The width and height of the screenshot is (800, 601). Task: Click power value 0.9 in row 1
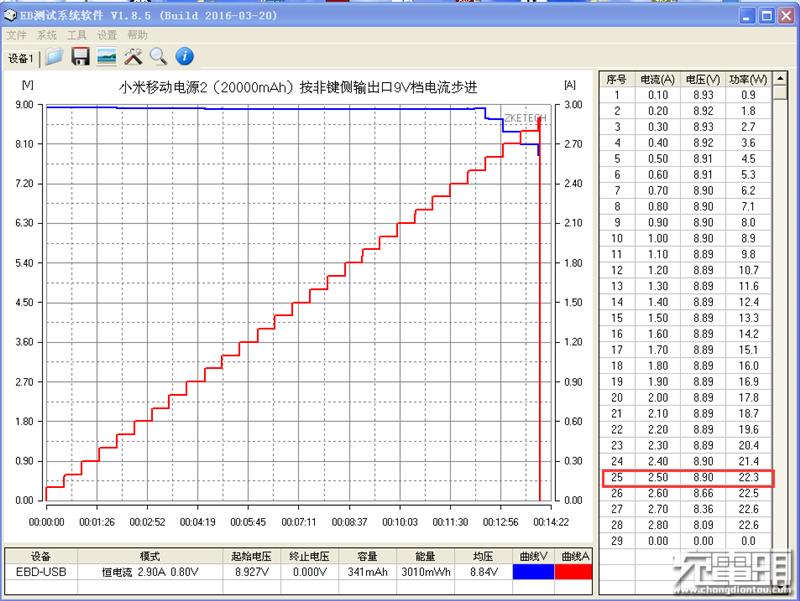[x=748, y=95]
